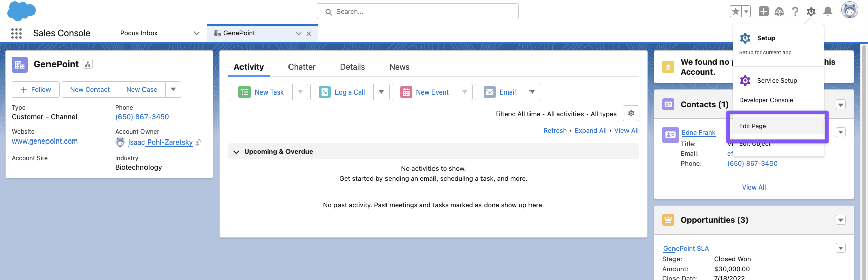Open the user profile avatar
Viewport: 868px width, 280px height.
[850, 10]
